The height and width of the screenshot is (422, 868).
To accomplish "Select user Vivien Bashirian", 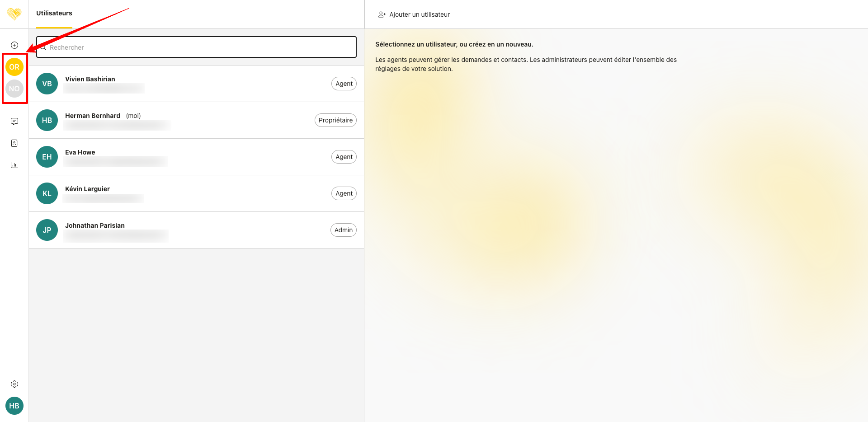I will [90, 79].
